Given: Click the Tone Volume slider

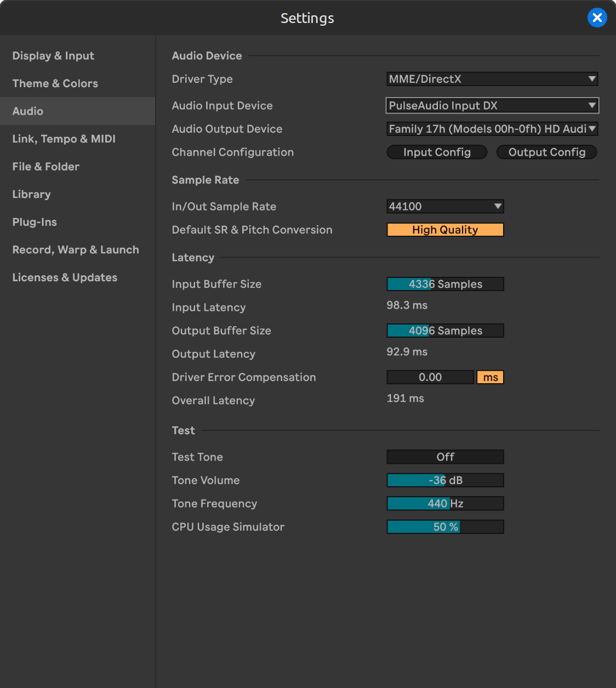Looking at the screenshot, I should coord(445,480).
